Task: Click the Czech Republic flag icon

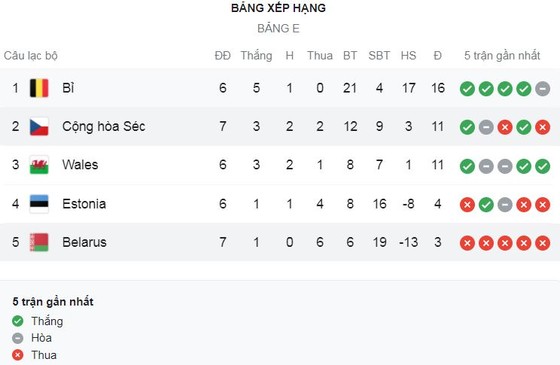Action: pyautogui.click(x=39, y=127)
